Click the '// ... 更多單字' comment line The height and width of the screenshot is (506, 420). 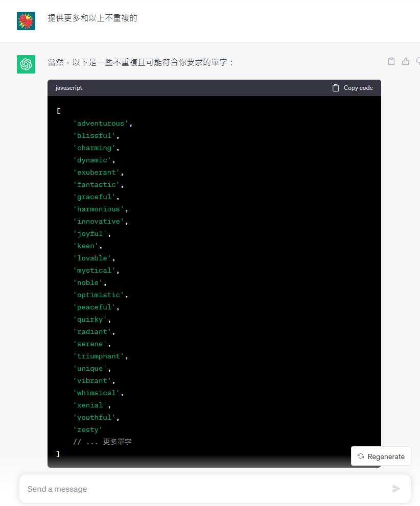pos(102,442)
